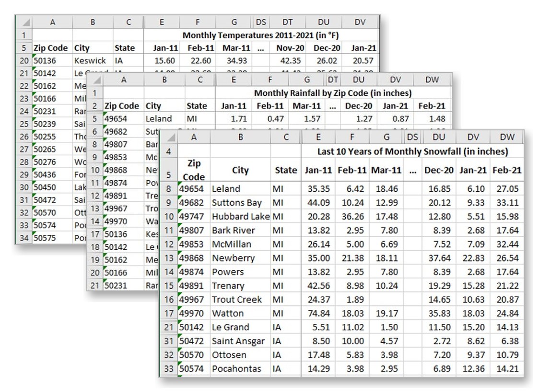
Task: Click the 'Trout Creek' city cell
Action: pos(240,300)
